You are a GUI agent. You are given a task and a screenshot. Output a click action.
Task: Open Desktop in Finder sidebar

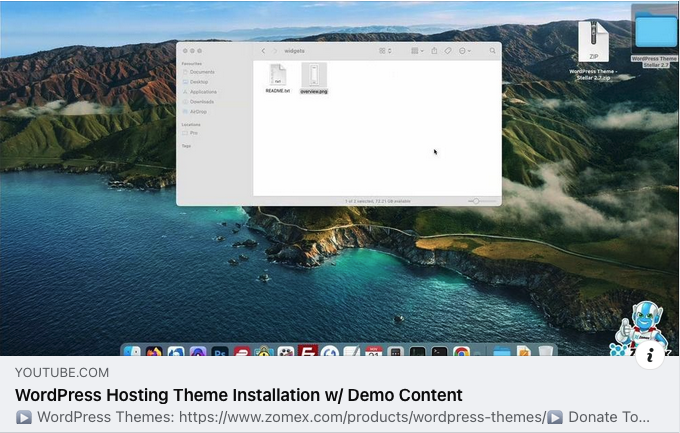196,82
